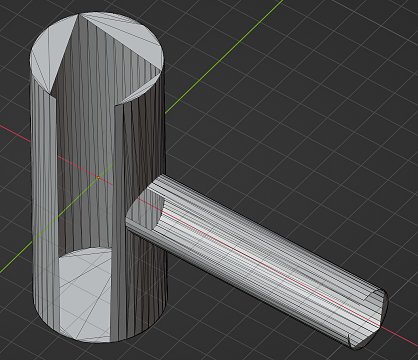Click the orange object origin point
Screen dimensions: 418x360
point(98,178)
